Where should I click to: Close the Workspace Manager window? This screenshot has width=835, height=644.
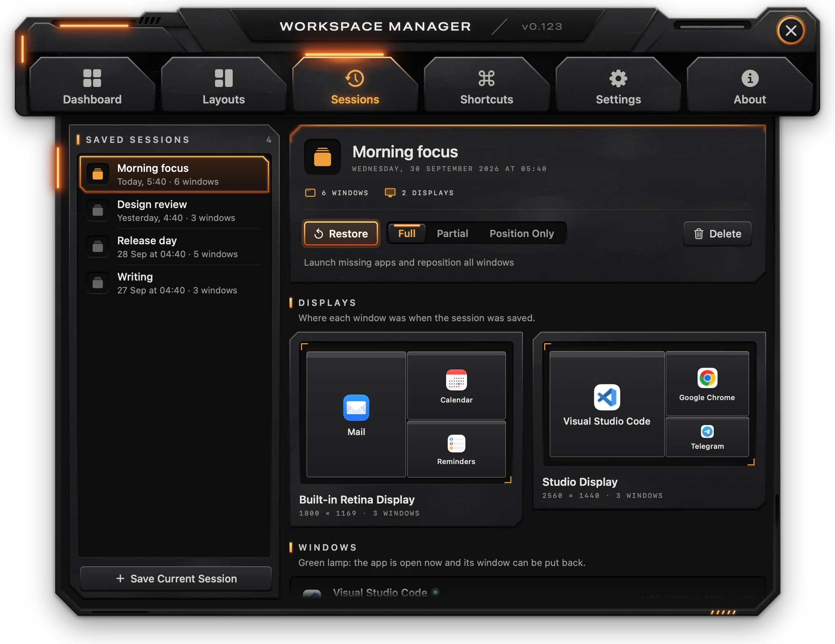(x=791, y=31)
